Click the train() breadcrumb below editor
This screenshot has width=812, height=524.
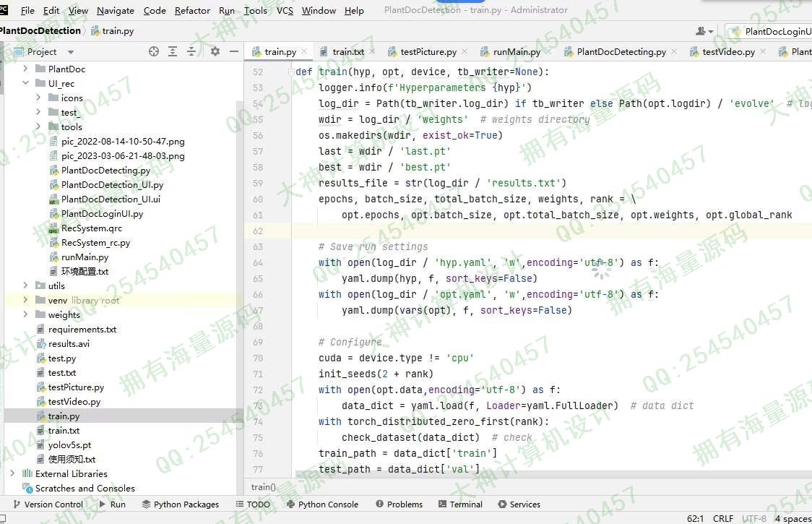click(263, 486)
